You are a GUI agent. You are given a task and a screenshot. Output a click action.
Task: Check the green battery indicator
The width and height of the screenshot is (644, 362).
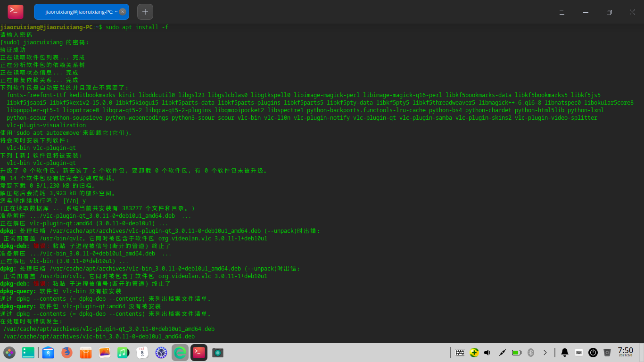[516, 353]
